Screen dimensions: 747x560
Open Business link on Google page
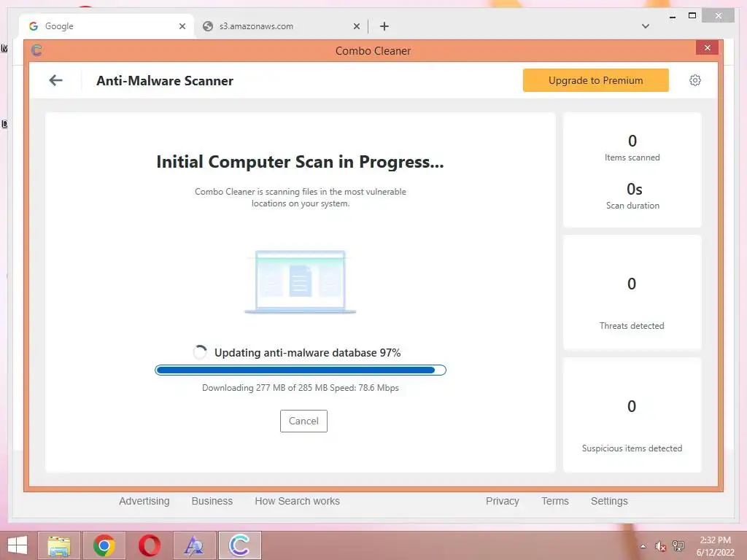[212, 501]
